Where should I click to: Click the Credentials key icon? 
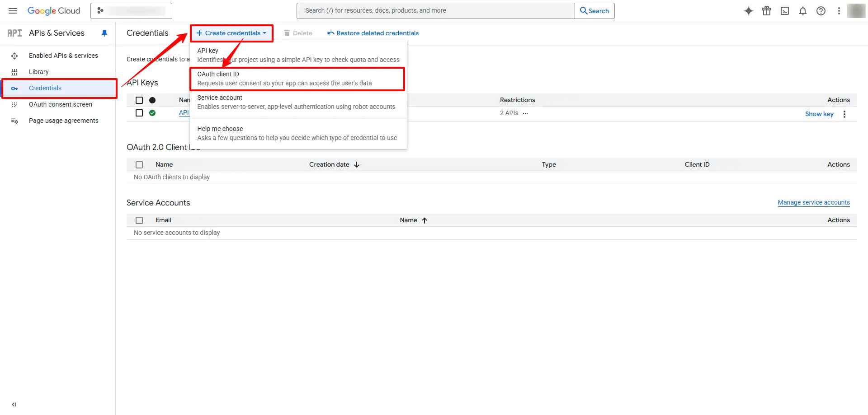[x=14, y=89]
